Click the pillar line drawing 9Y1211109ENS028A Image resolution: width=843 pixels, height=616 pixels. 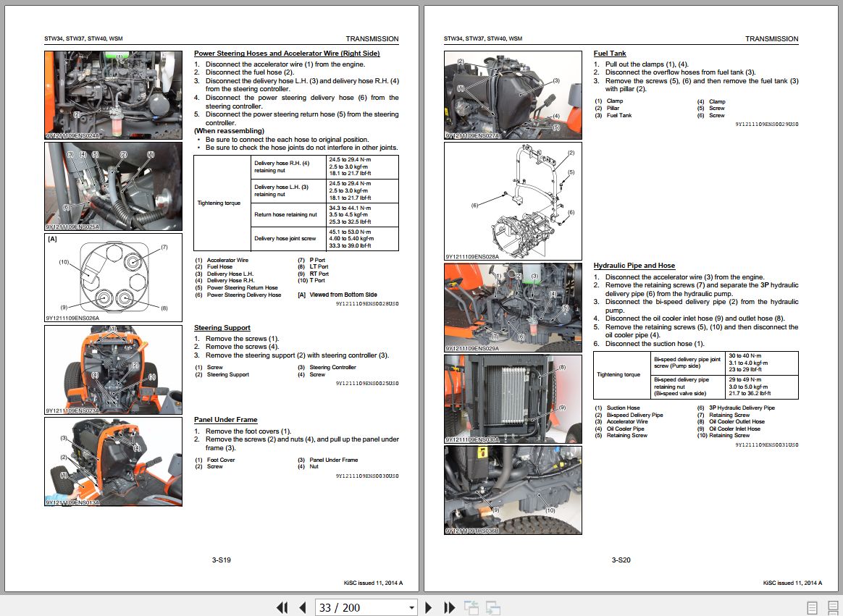[x=513, y=201]
